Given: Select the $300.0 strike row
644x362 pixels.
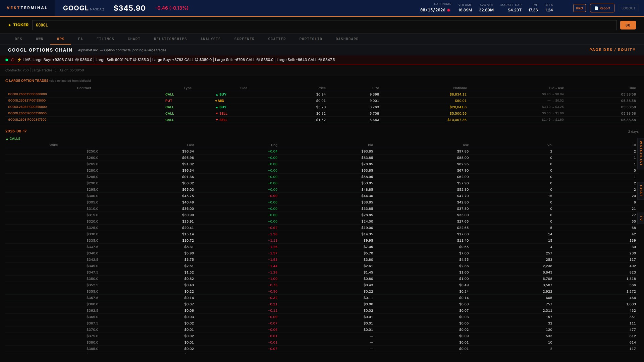Looking at the screenshot, I should [322, 196].
